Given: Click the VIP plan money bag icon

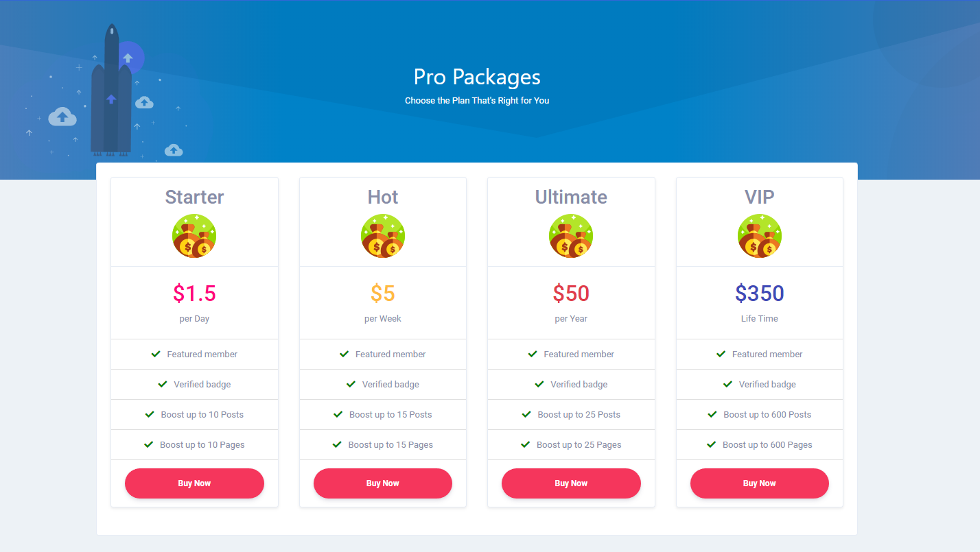Looking at the screenshot, I should [x=760, y=236].
